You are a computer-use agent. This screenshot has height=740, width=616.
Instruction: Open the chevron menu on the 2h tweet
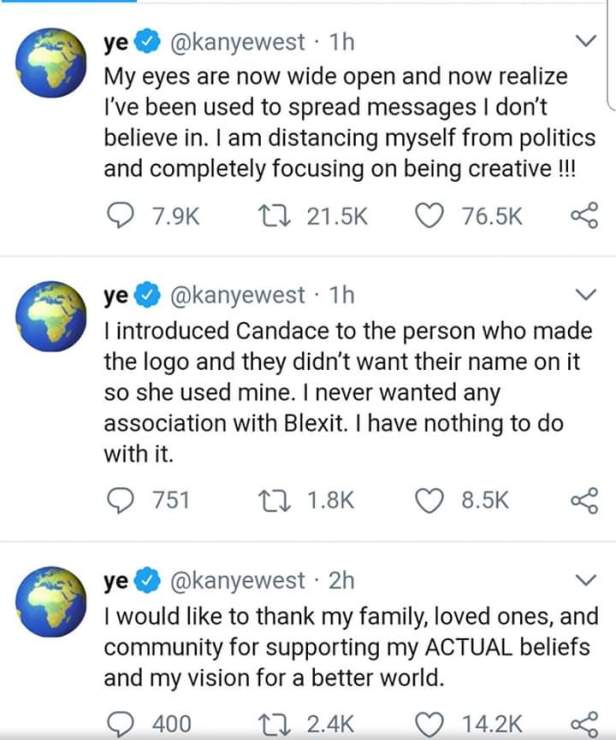tap(584, 580)
